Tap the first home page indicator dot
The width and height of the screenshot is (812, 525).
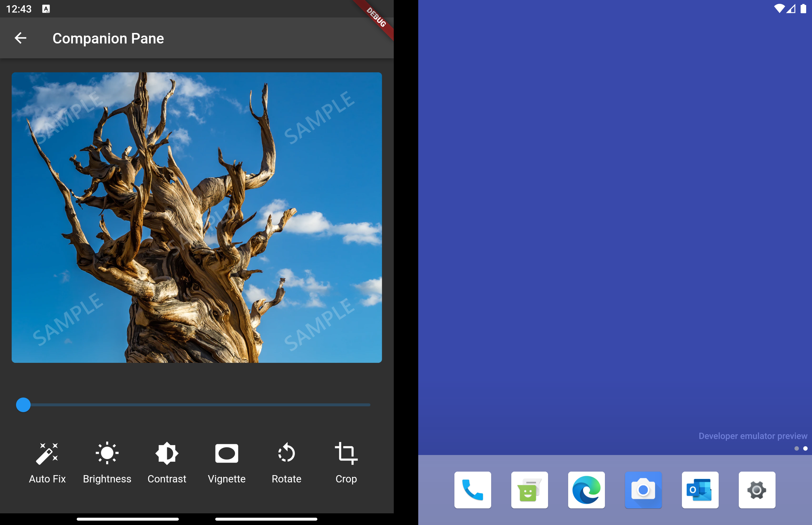tap(796, 449)
